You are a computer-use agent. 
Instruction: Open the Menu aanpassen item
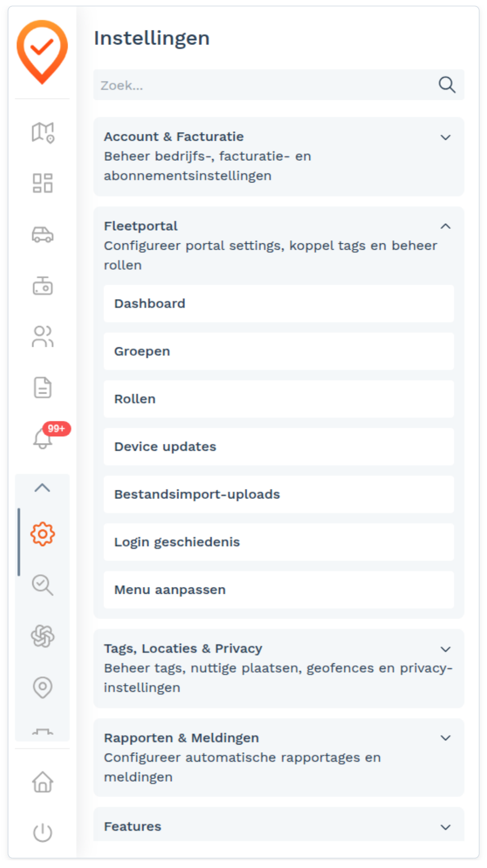(278, 590)
